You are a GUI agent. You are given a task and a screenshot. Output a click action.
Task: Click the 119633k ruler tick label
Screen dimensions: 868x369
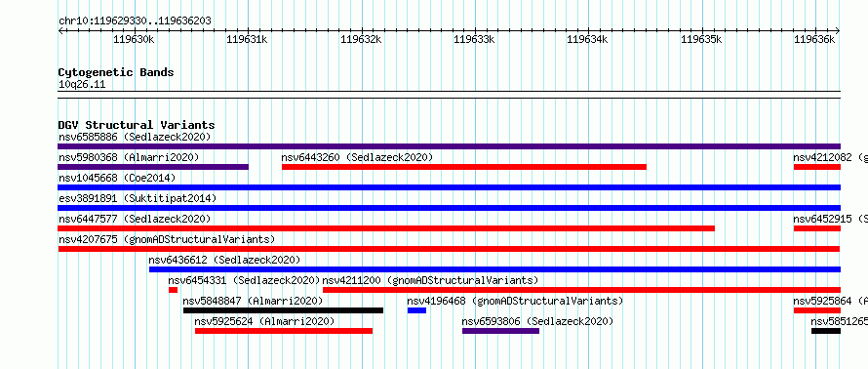pyautogui.click(x=474, y=39)
